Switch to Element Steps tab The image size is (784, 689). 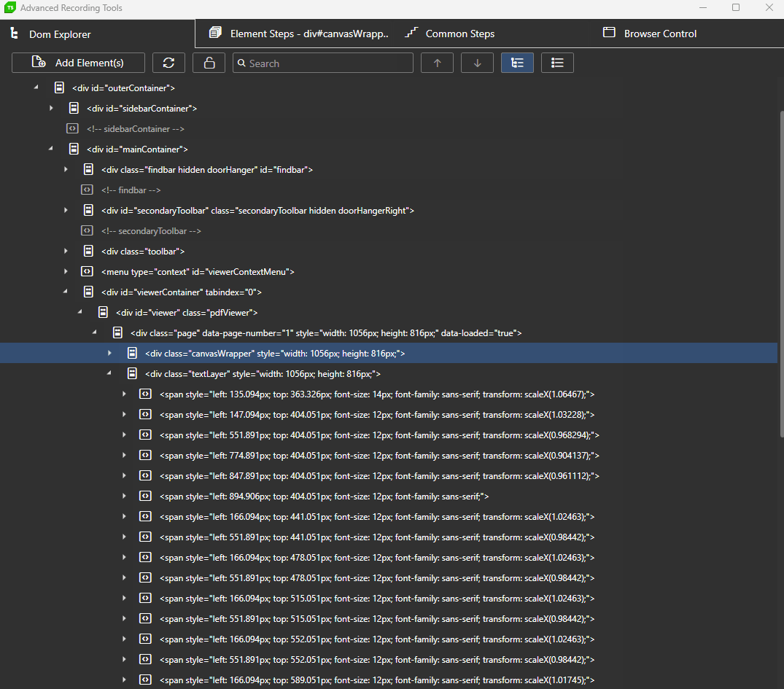tap(298, 34)
